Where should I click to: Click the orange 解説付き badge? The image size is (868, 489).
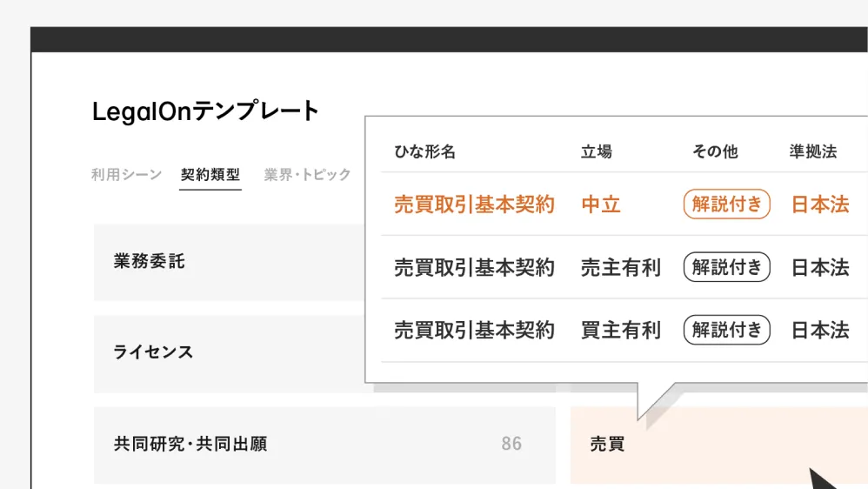coord(726,205)
